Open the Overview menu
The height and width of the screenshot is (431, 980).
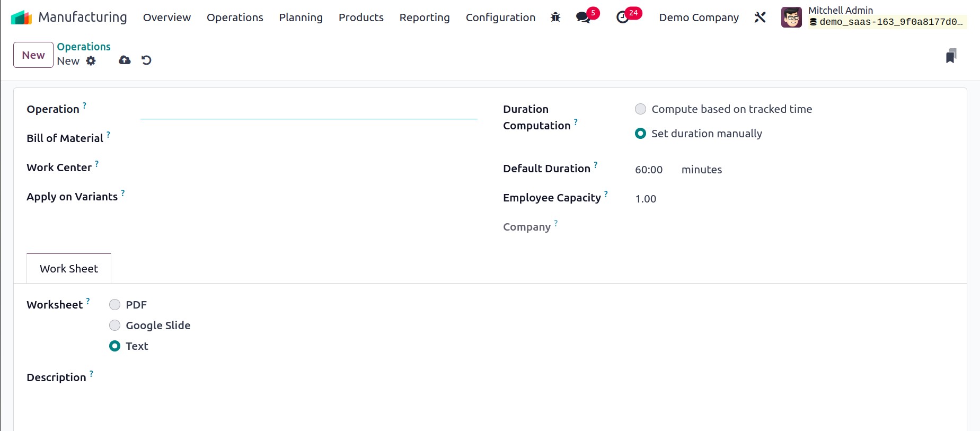166,17
